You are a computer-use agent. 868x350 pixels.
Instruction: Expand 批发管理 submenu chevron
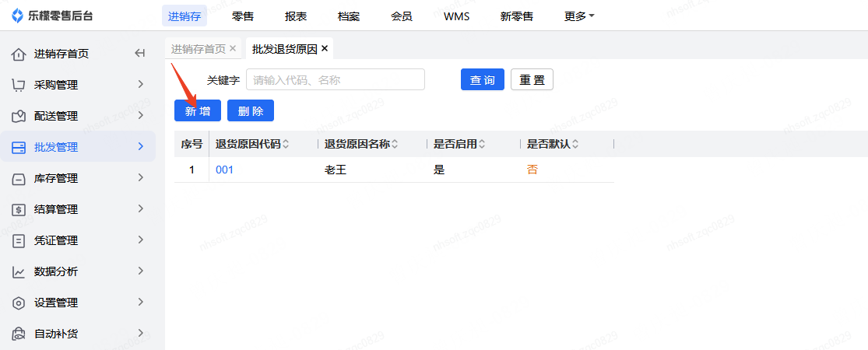coord(141,146)
